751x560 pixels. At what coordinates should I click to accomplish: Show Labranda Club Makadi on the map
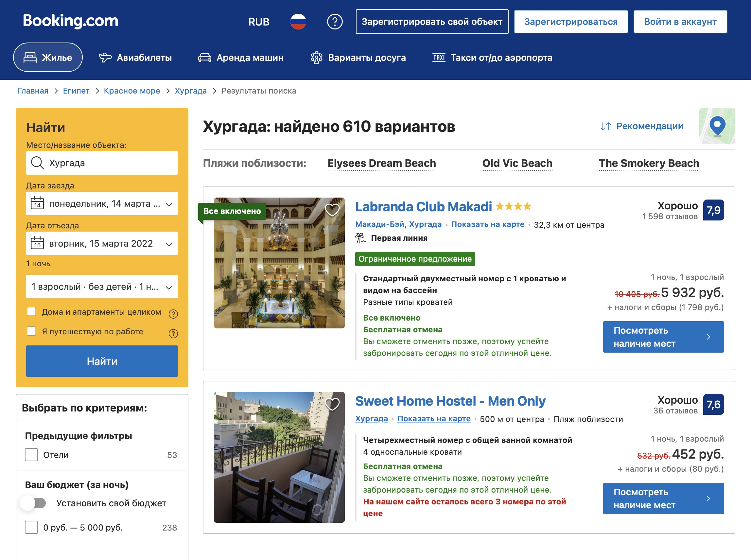[x=487, y=224]
